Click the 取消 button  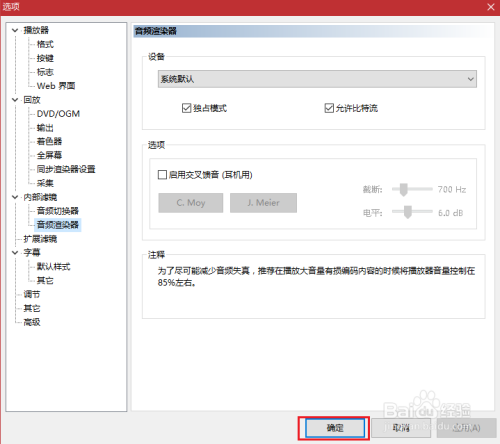pos(401,428)
